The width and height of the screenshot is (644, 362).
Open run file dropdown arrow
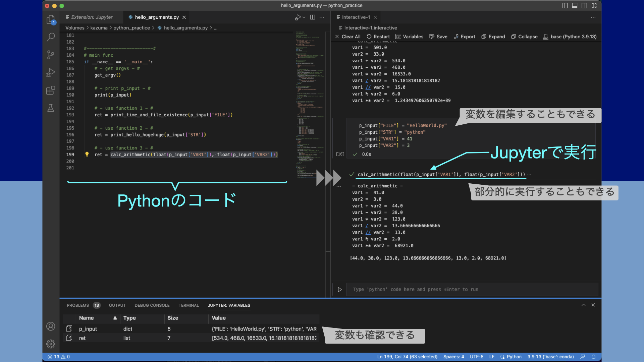click(304, 17)
